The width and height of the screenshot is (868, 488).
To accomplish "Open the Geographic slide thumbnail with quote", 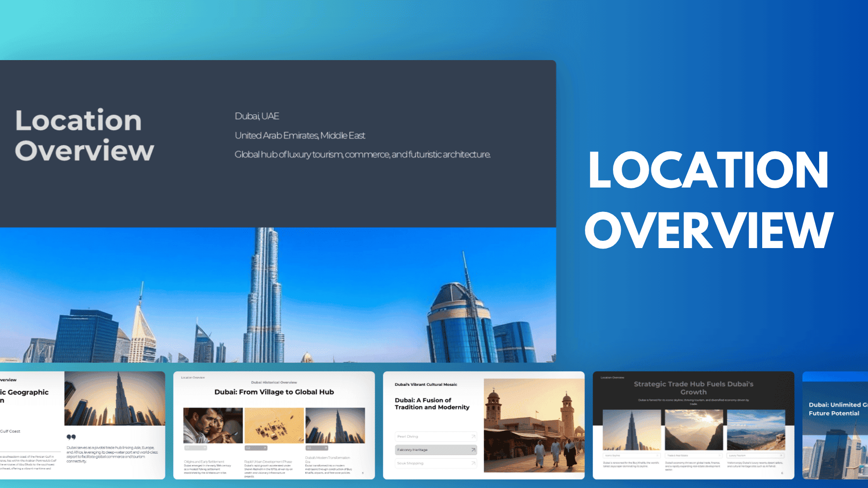I will (83, 425).
